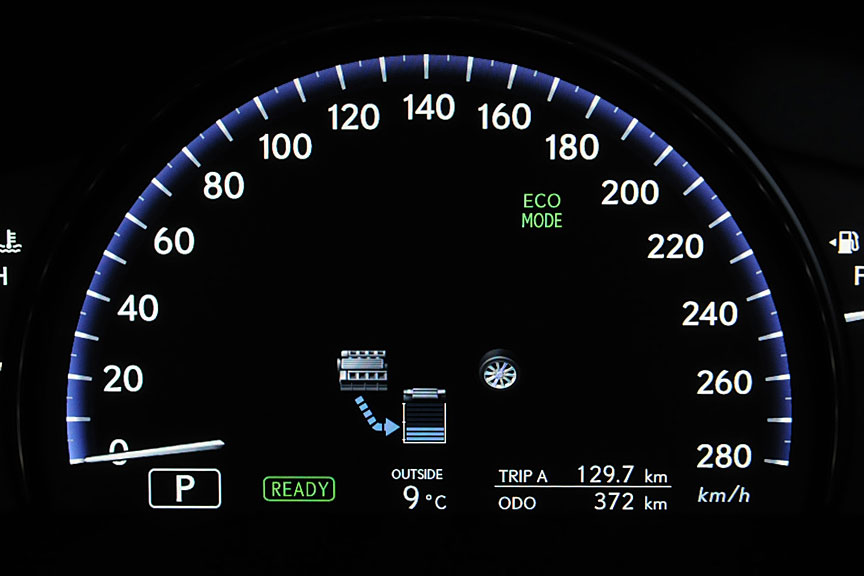This screenshot has height=576, width=864.
Task: Click the green READY indicator
Action: pos(299,489)
